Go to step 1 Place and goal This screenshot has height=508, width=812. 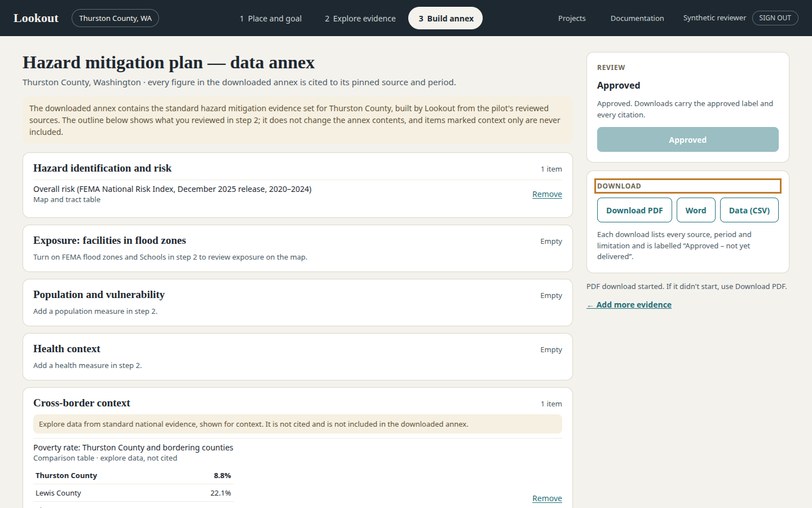(x=271, y=18)
